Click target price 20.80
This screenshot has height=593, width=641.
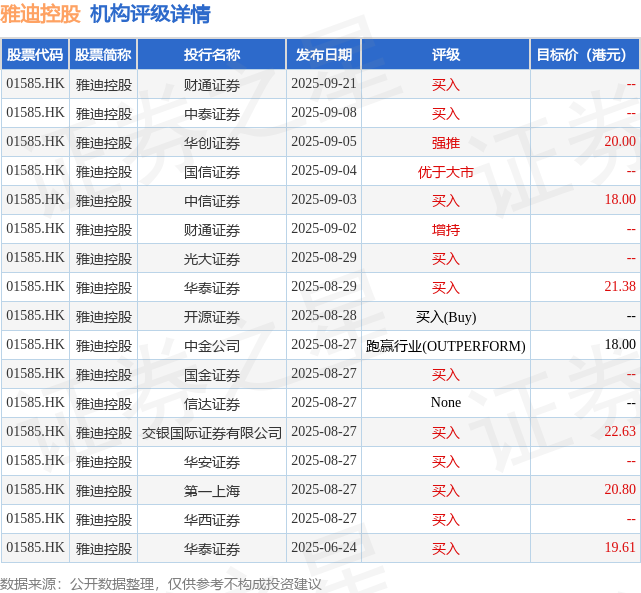tap(620, 490)
